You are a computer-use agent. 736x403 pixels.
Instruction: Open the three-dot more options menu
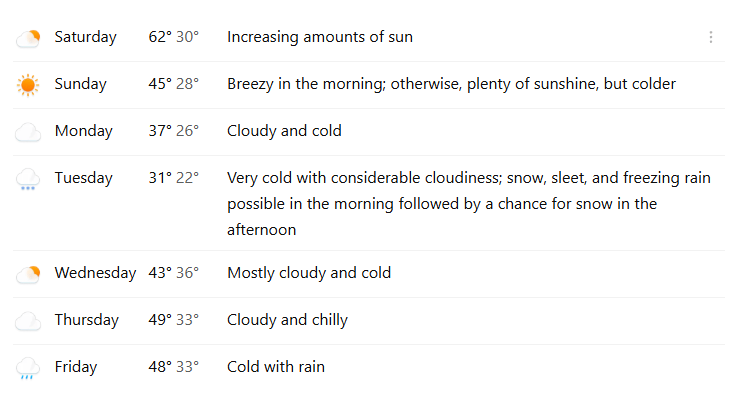point(711,37)
